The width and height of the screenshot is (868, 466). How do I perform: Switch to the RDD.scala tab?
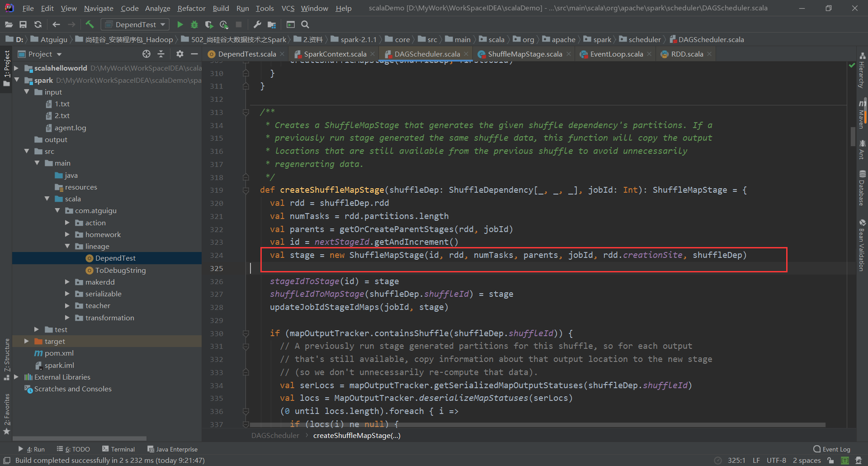coord(687,54)
